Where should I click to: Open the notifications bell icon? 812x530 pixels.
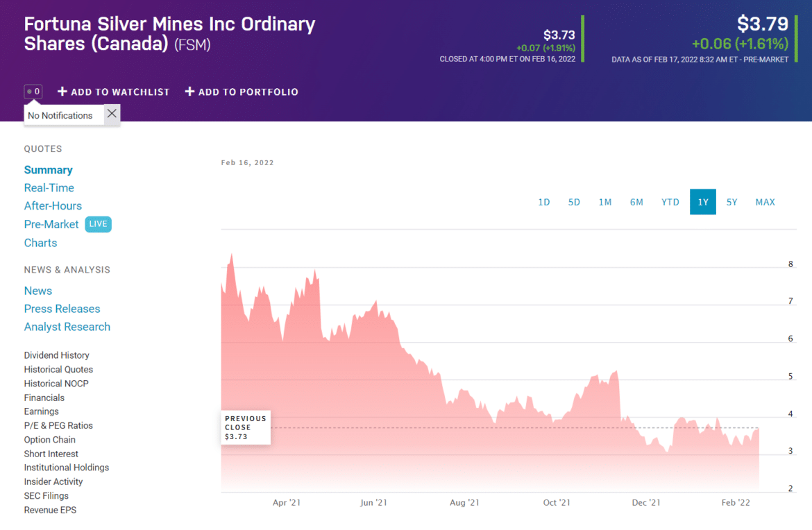33,91
